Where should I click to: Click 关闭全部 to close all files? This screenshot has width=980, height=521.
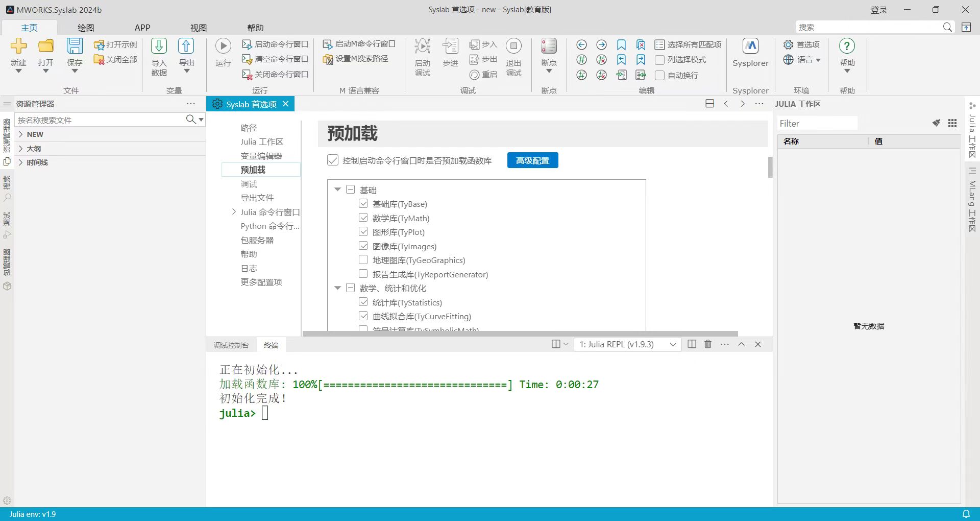pos(115,59)
